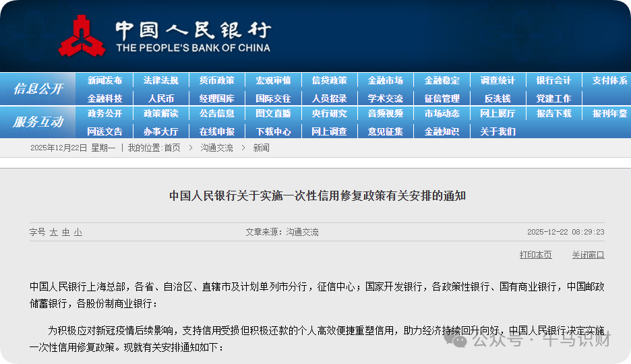The height and width of the screenshot is (364, 631).
Task: Select 政策解读 navigation item
Action: click(x=160, y=113)
